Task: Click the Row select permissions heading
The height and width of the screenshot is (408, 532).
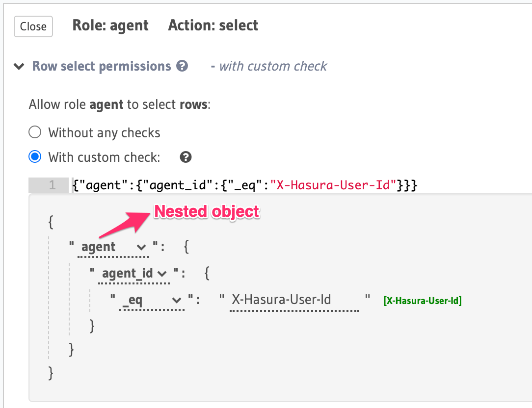Action: 102,66
